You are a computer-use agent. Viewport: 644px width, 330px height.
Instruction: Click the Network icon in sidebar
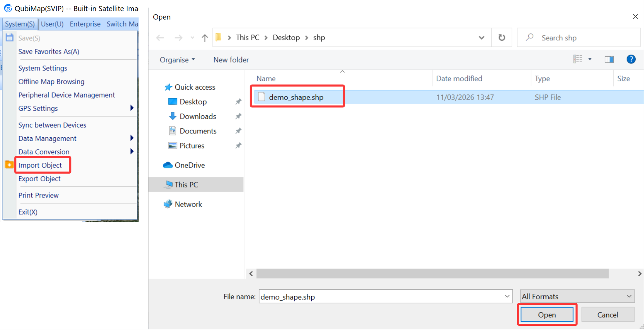168,204
